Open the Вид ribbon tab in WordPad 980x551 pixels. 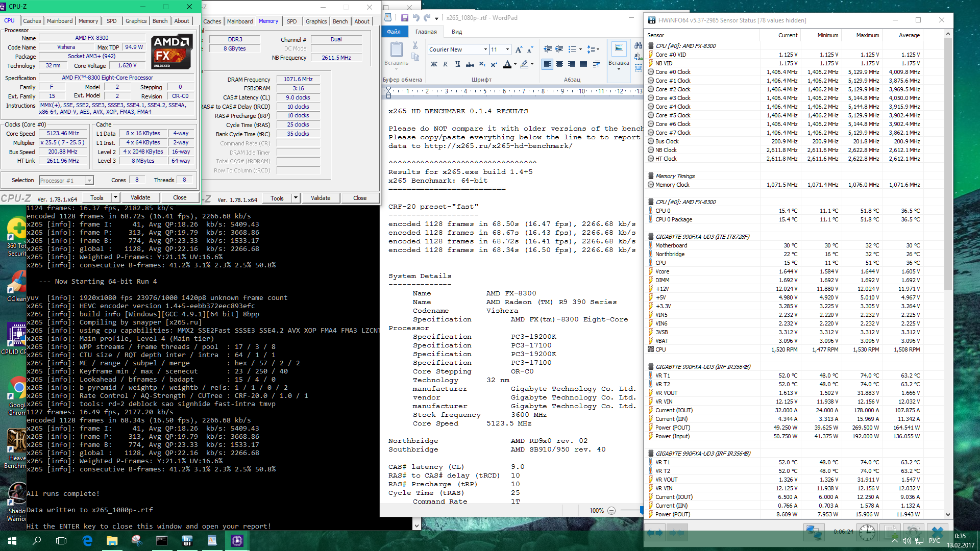click(457, 32)
